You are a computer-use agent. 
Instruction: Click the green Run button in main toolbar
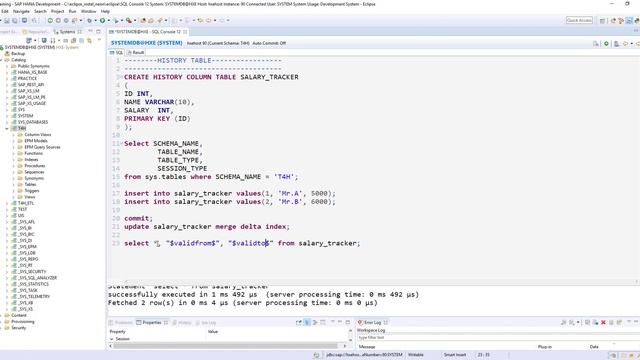pyautogui.click(x=102, y=20)
